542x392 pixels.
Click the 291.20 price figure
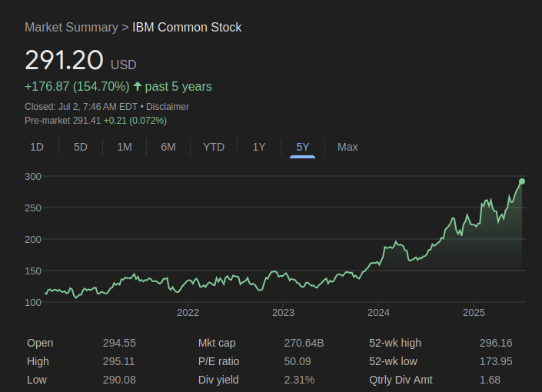pos(64,60)
